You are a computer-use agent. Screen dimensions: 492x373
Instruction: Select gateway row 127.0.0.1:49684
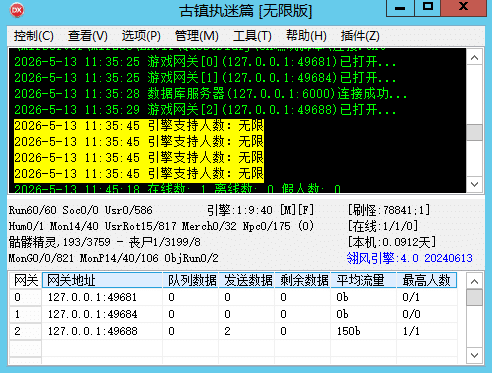[233, 314]
